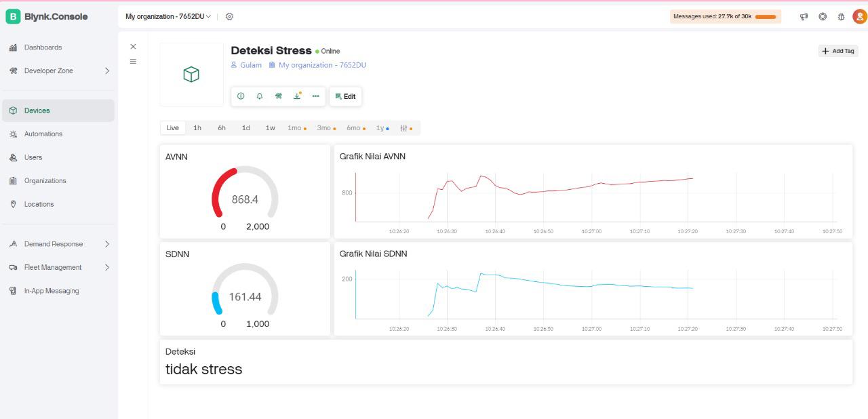Open the developer tools icon in device toolbar
Image resolution: width=868 pixels, height=419 pixels.
point(278,96)
